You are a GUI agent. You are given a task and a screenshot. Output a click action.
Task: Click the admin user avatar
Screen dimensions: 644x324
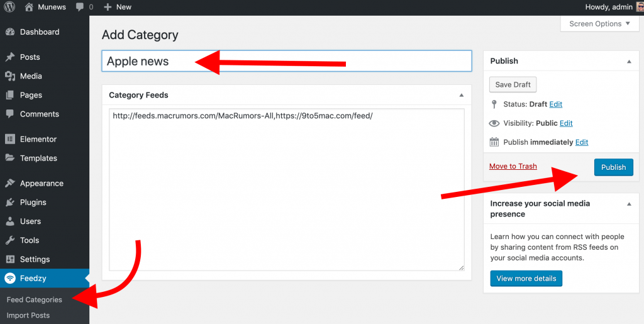pyautogui.click(x=638, y=7)
